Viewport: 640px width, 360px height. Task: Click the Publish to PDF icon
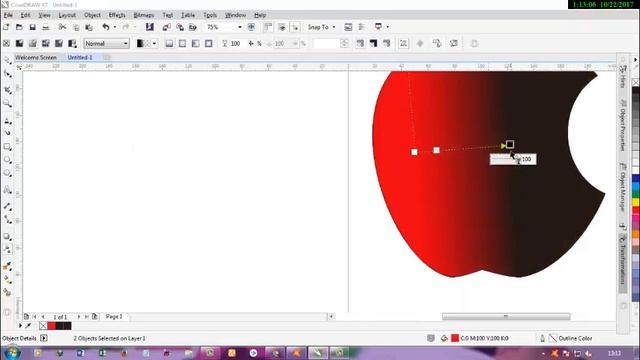(x=193, y=27)
